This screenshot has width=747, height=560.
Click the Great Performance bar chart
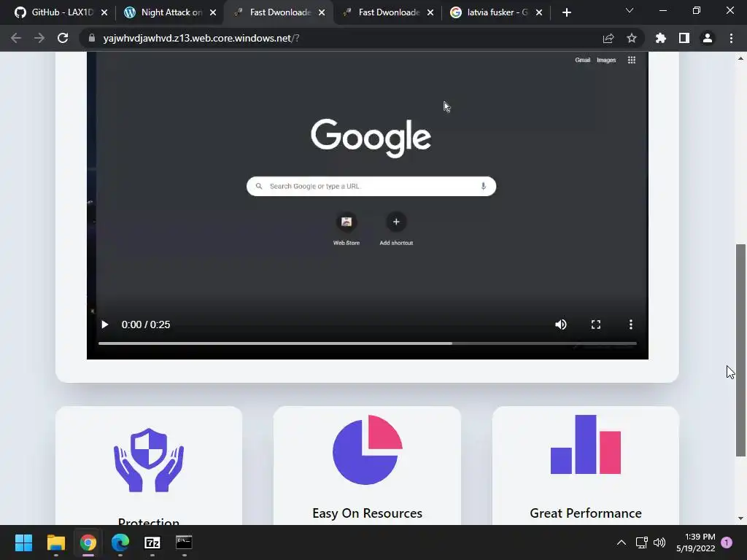click(586, 444)
